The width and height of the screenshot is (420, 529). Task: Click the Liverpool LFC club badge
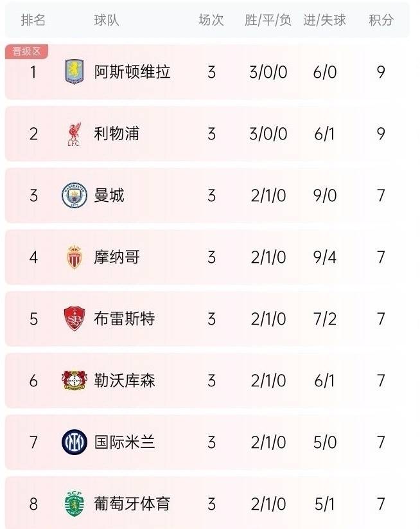[x=75, y=134]
